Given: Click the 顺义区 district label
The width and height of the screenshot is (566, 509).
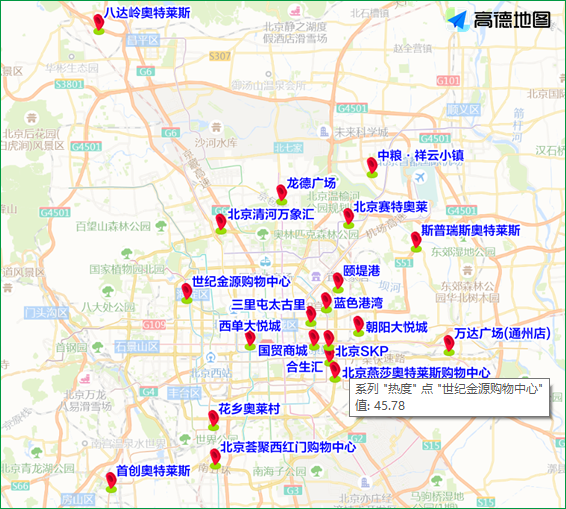Looking at the screenshot, I should 463,109.
